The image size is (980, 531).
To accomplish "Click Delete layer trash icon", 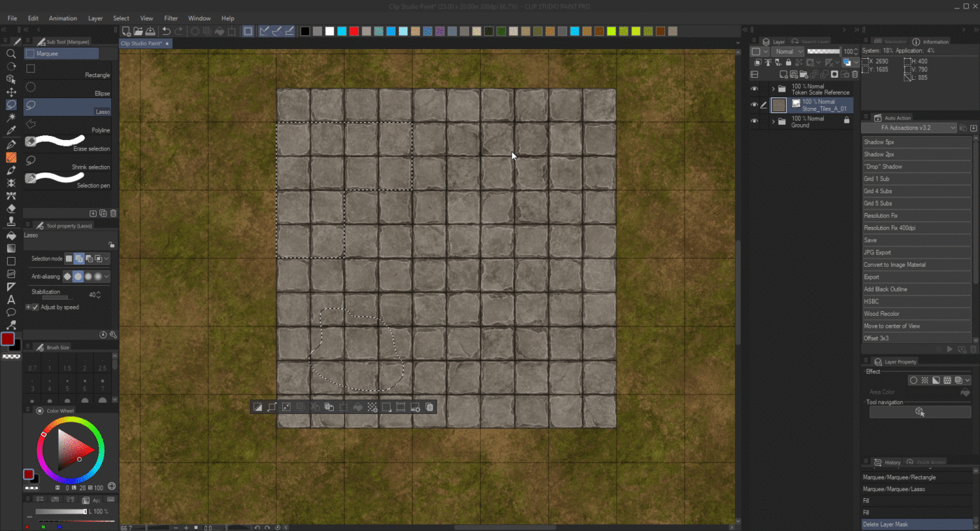I will click(855, 74).
